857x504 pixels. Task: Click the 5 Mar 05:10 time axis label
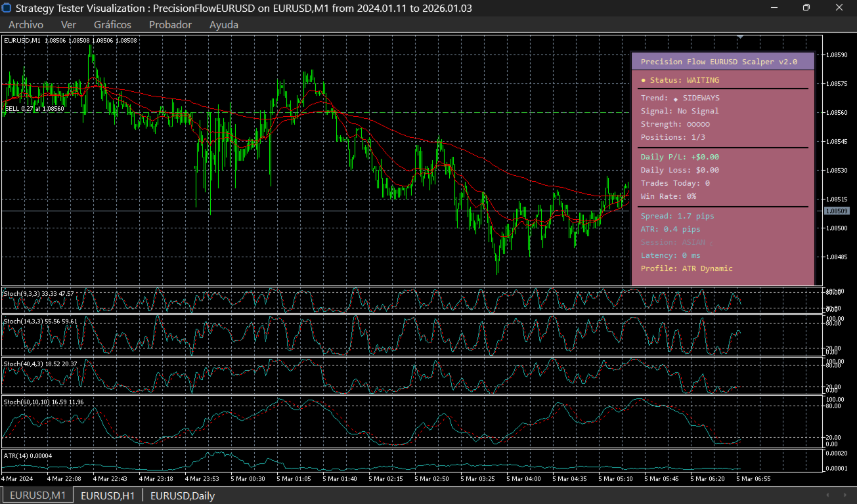pyautogui.click(x=616, y=479)
